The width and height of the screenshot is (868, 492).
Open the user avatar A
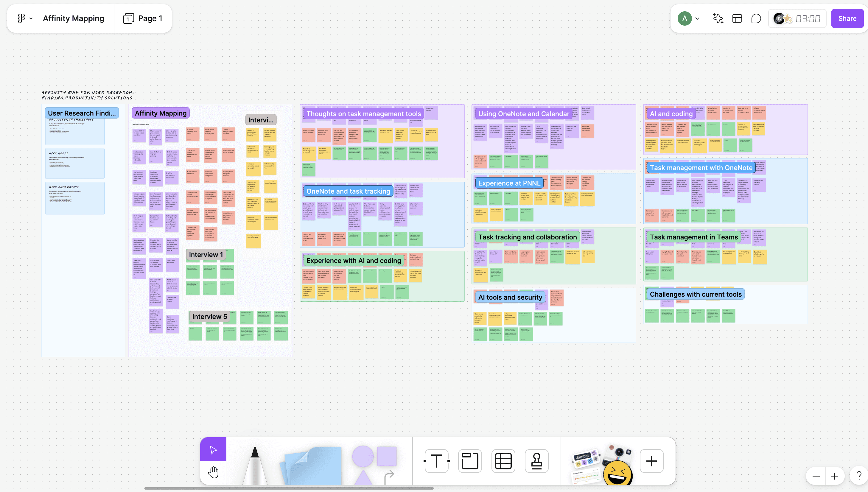click(x=685, y=18)
